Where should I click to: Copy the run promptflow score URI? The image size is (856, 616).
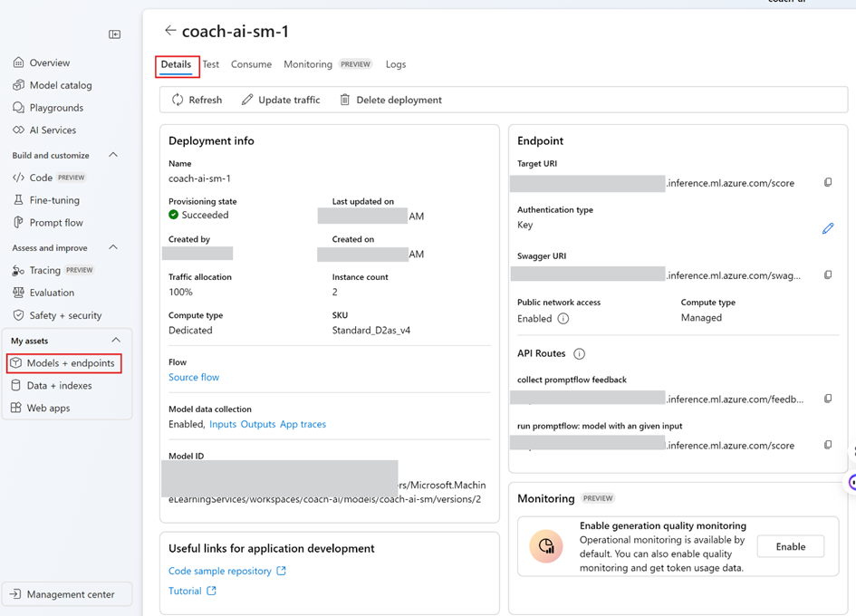[828, 445]
